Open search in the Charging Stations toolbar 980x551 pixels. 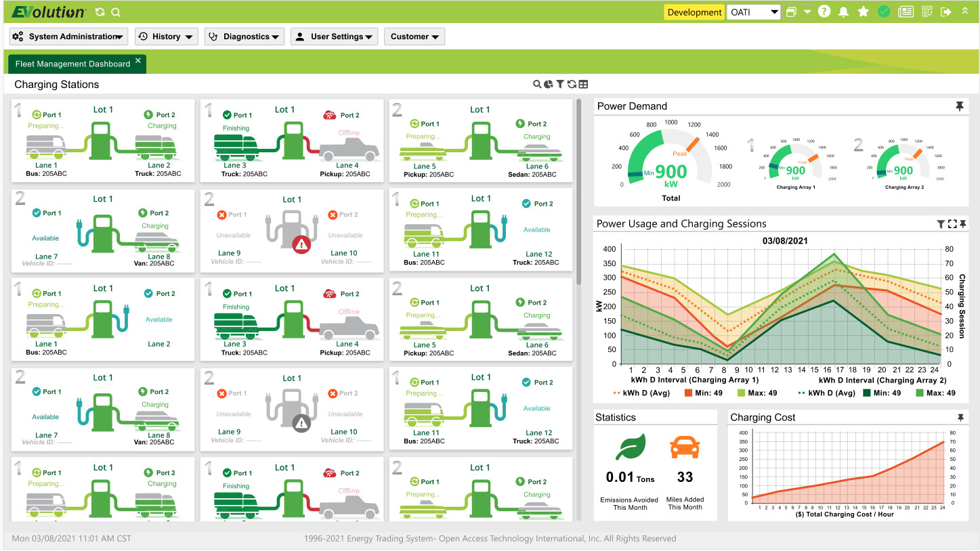[536, 84]
